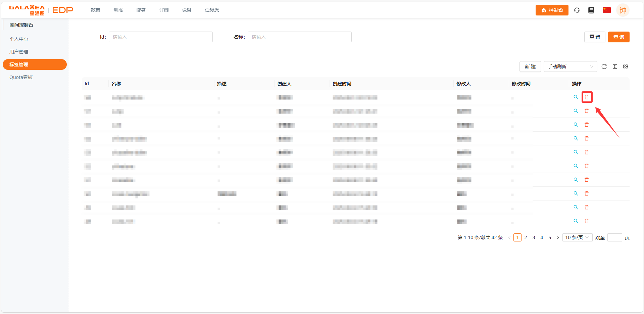Click the delete icon in the first row
The image size is (644, 314).
tap(587, 97)
